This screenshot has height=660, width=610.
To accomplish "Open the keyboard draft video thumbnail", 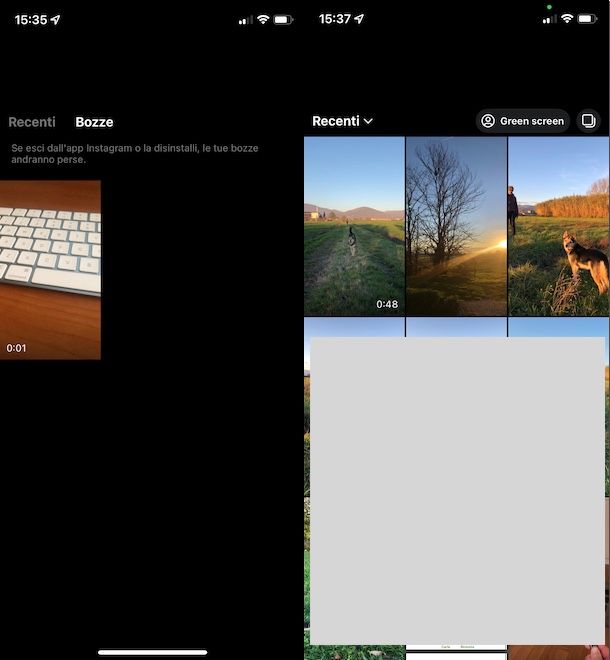I will click(x=50, y=269).
